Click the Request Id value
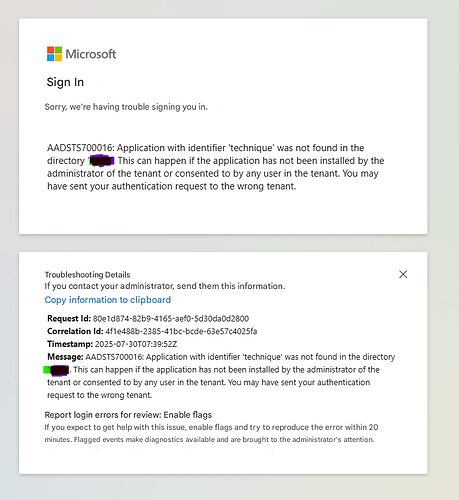This screenshot has height=500, width=459. pos(171,318)
